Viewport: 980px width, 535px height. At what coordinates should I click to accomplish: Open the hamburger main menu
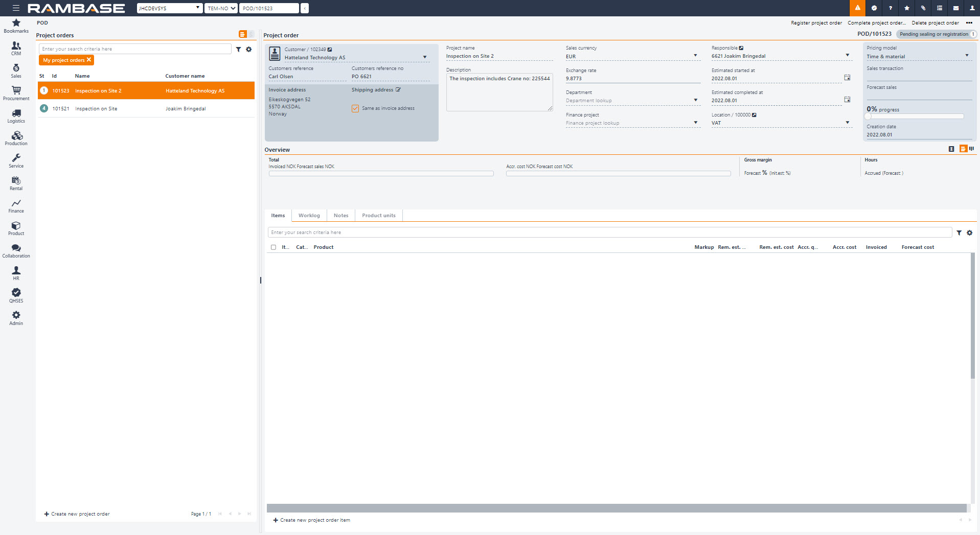click(x=16, y=8)
